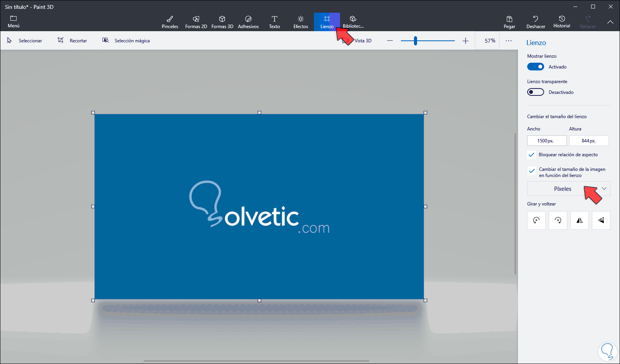Image resolution: width=620 pixels, height=364 pixels.
Task: Open the Efectos lighting tool
Action: coord(301,22)
